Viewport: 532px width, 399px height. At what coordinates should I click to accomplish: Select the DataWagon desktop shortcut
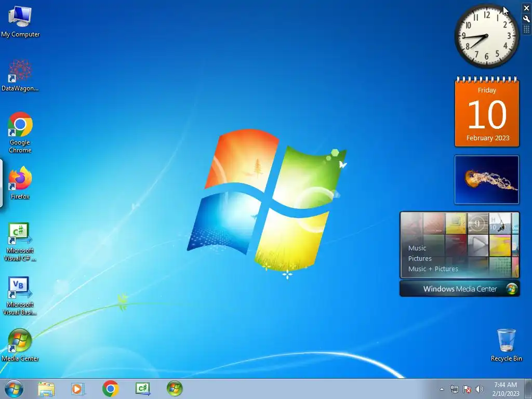pyautogui.click(x=20, y=76)
